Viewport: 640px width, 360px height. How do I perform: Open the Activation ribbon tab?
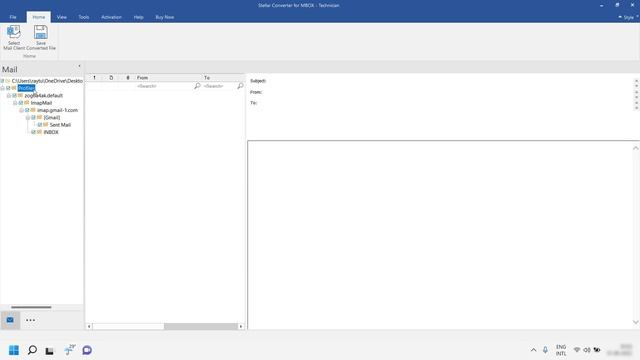point(111,17)
